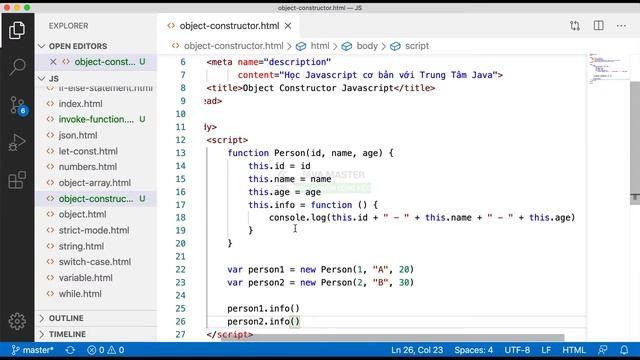Click the EXPLORER panel title
Viewport: 640px width, 360px height.
(68, 26)
